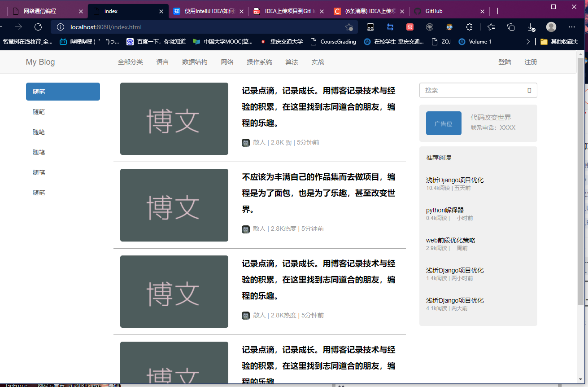Viewport: 588px width, 387px height.
Task: Open second post's 博文 thumbnail image
Action: tap(174, 205)
